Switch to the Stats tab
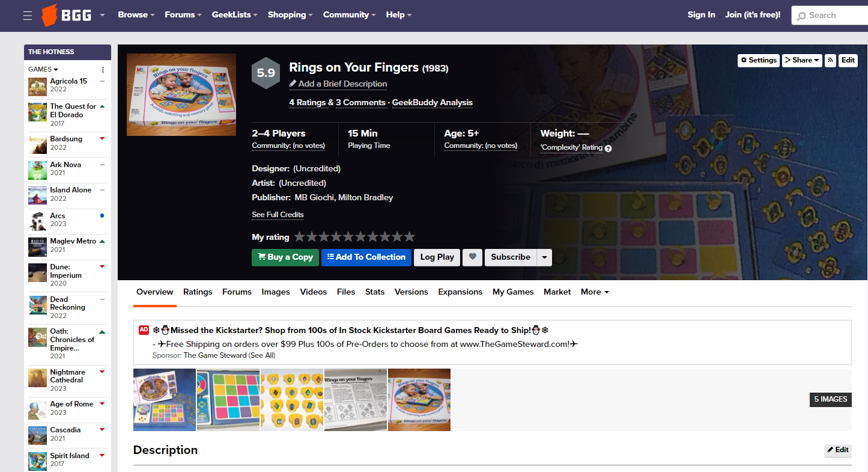 pos(375,292)
